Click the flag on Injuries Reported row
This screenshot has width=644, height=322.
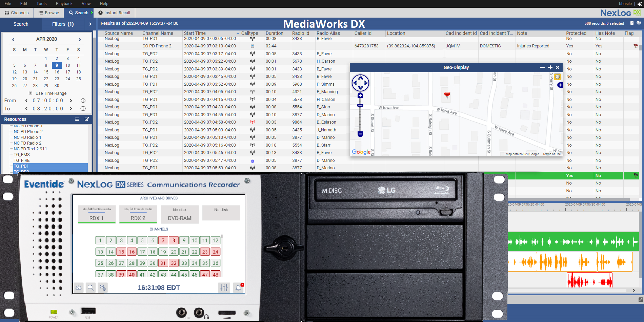(636, 46)
